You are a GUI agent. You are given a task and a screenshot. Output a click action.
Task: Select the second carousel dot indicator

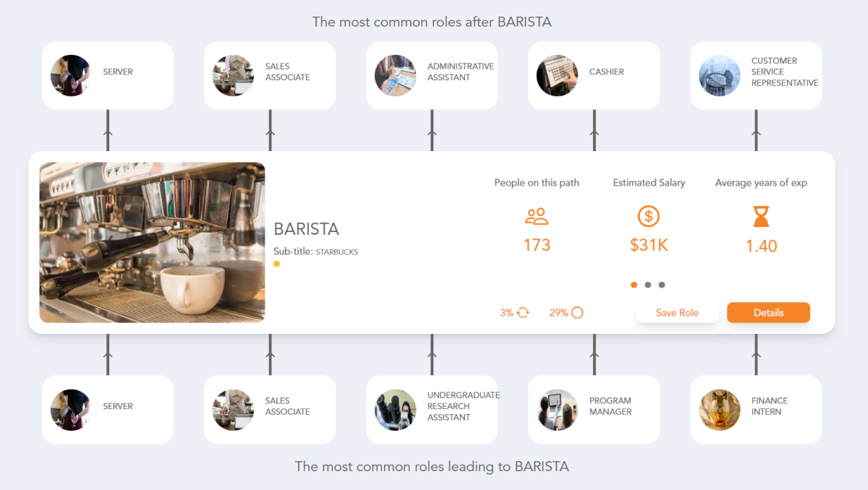coord(648,285)
